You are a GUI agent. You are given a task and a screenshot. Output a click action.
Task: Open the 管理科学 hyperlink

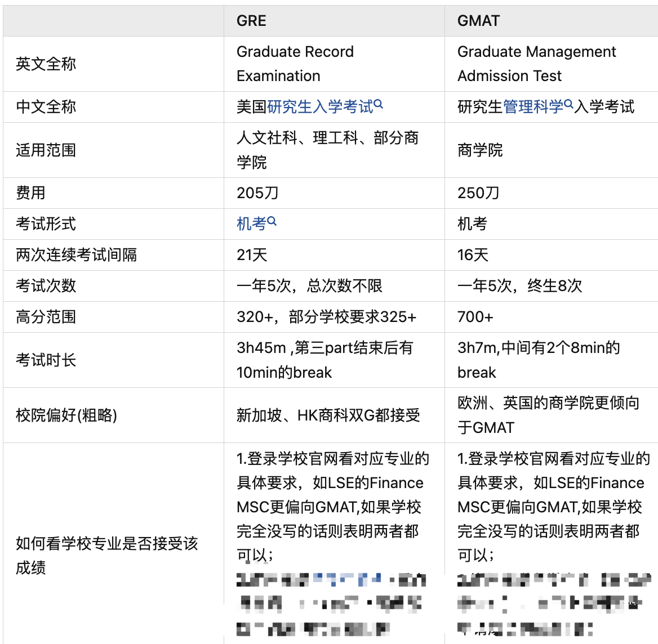(532, 107)
